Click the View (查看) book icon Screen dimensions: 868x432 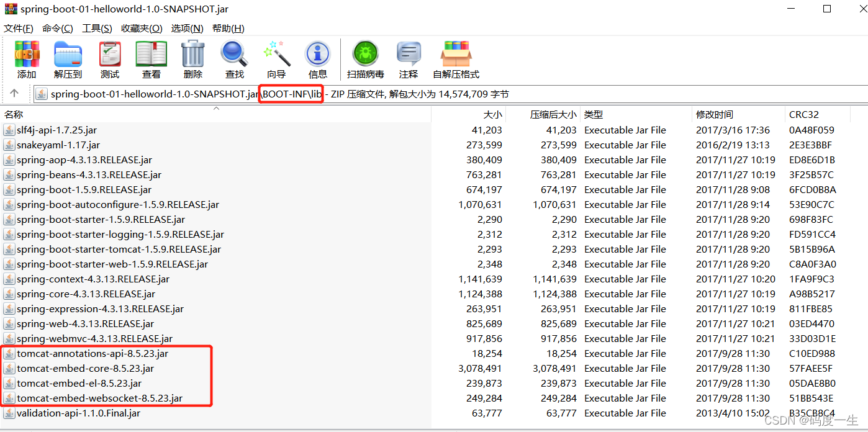[x=151, y=54]
